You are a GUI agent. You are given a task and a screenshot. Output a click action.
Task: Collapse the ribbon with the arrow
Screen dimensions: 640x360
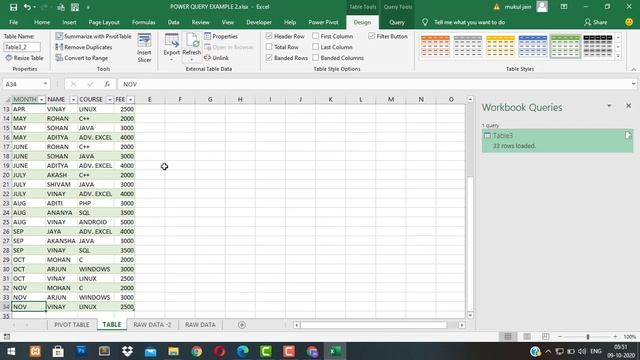(x=633, y=70)
